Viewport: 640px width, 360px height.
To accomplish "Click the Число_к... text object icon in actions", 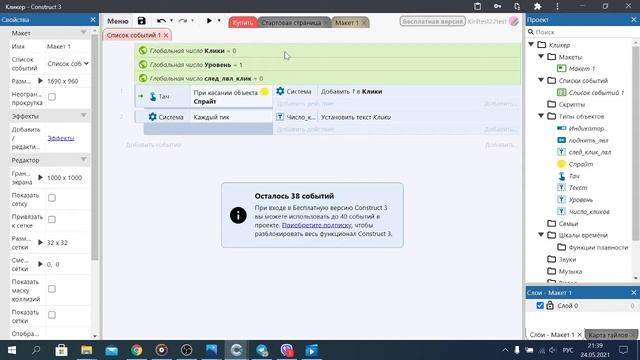I will (x=280, y=117).
